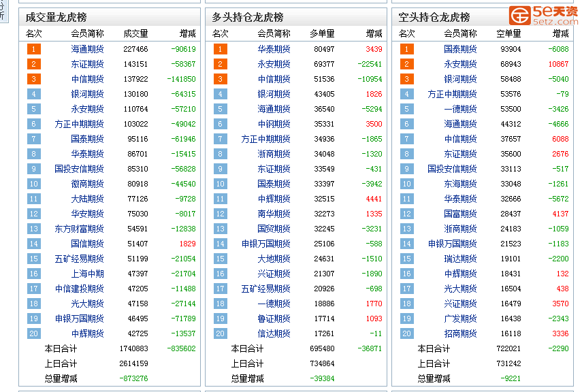The width and height of the screenshot is (582, 392).
Task: Click 浙商期货 in the 多头持仓龙虎榜 table
Action: click(x=274, y=154)
